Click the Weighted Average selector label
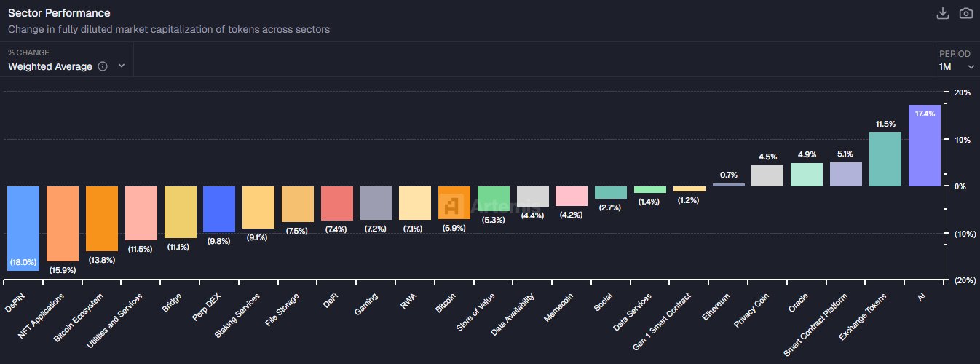This screenshot has width=980, height=364. 50,66
